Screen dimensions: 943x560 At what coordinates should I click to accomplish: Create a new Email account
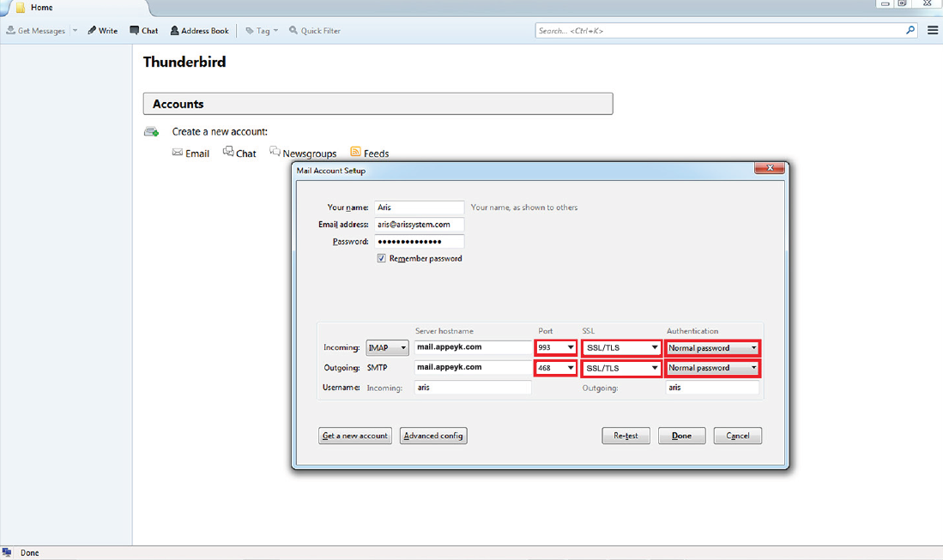pos(190,154)
